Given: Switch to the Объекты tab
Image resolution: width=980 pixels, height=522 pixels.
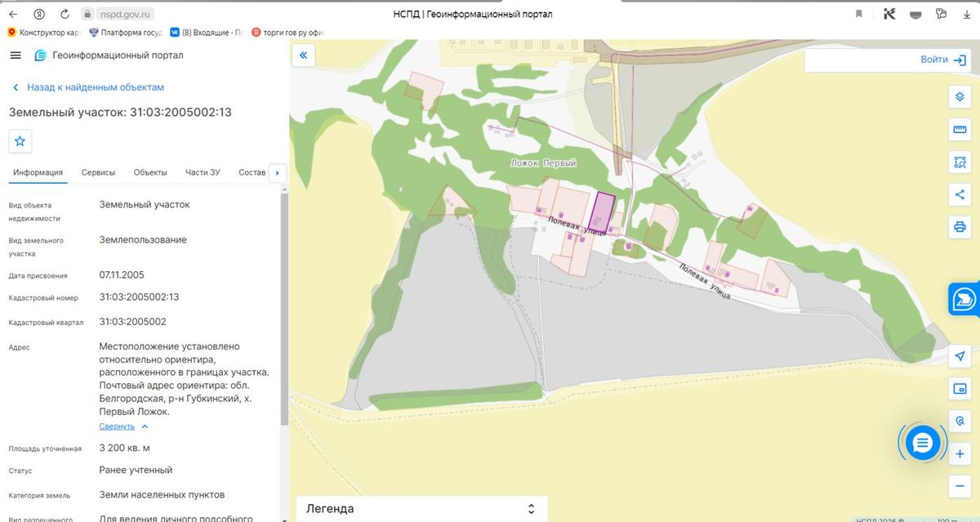Looking at the screenshot, I should [x=150, y=172].
